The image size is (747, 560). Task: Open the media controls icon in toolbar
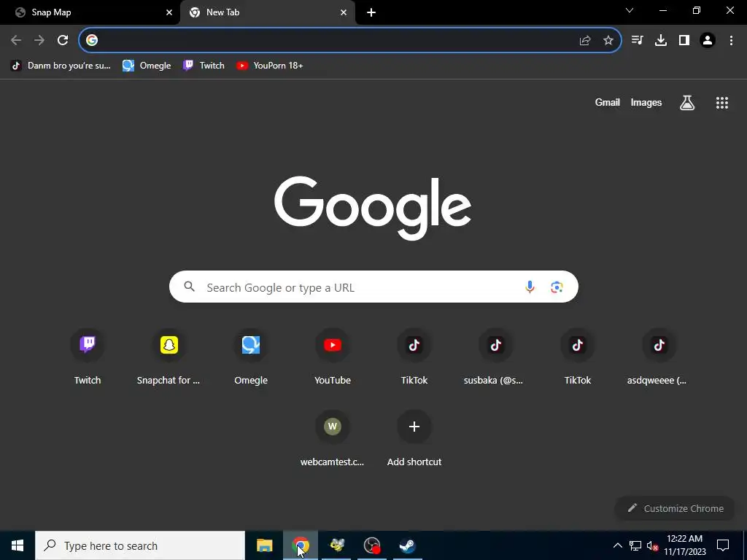(x=637, y=41)
